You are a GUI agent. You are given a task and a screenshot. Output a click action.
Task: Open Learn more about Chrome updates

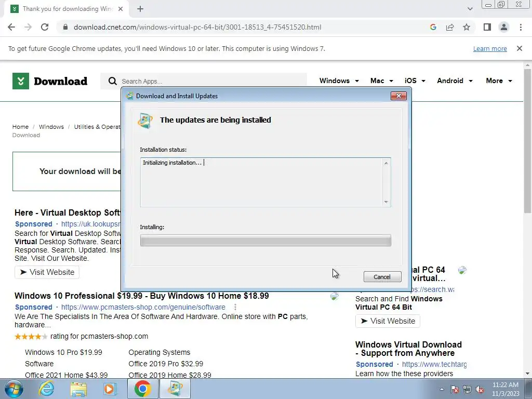(490, 48)
